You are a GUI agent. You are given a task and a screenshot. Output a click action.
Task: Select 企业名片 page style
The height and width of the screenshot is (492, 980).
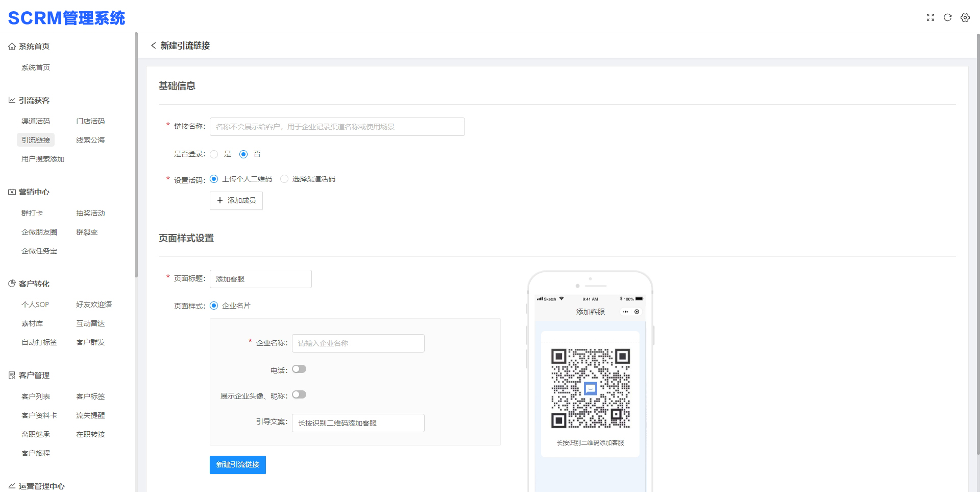pyautogui.click(x=214, y=306)
